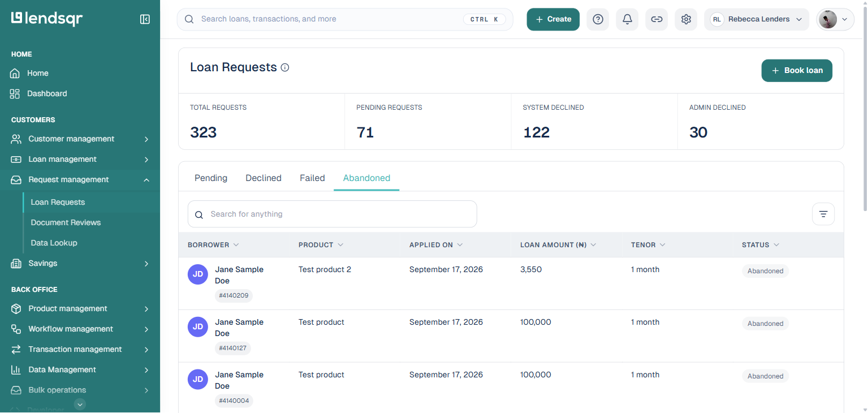Click the Loan management money icon
This screenshot has height=413, width=868.
pyautogui.click(x=16, y=160)
